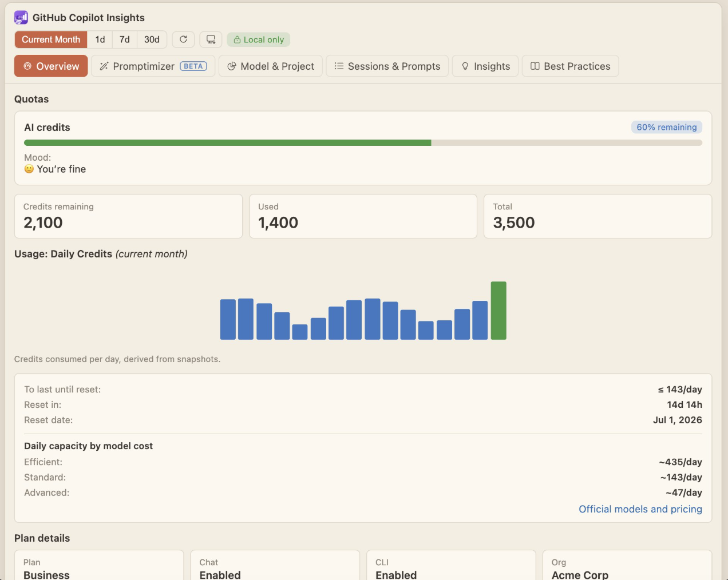
Task: Click the Org Acme Corp card
Action: (x=627, y=566)
